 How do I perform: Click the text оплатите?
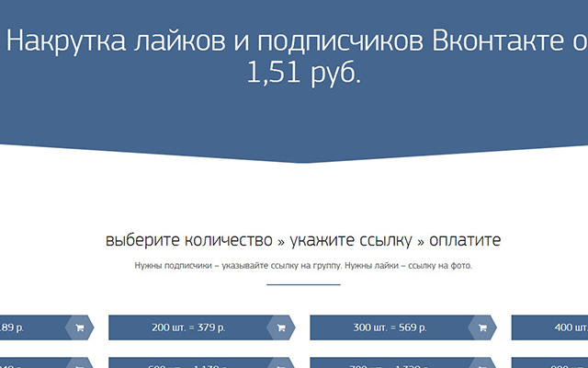pyautogui.click(x=465, y=240)
